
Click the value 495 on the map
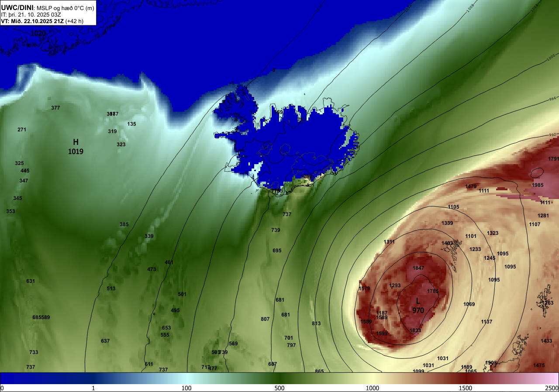click(175, 310)
